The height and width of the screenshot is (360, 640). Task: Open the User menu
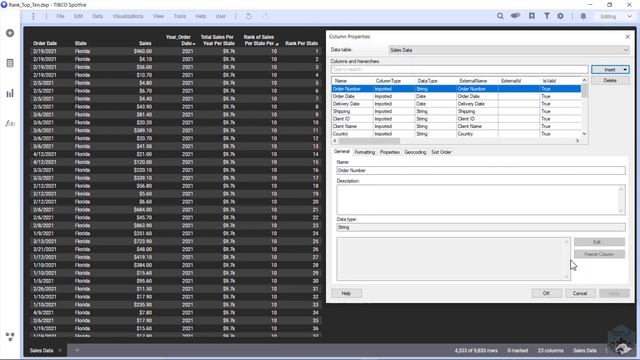pyautogui.click(x=220, y=16)
